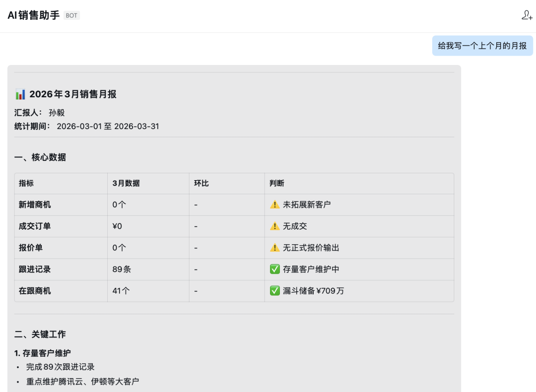
Task: Click warning icon beside 无正式报价输出
Action: click(274, 248)
